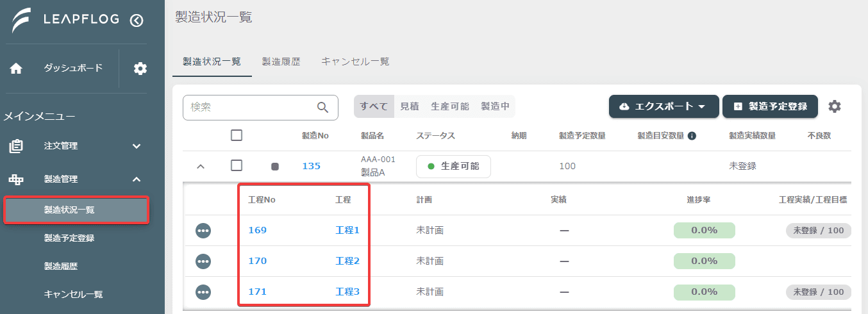Toggle the header select-all checkbox
The width and height of the screenshot is (868, 314).
pyautogui.click(x=237, y=135)
